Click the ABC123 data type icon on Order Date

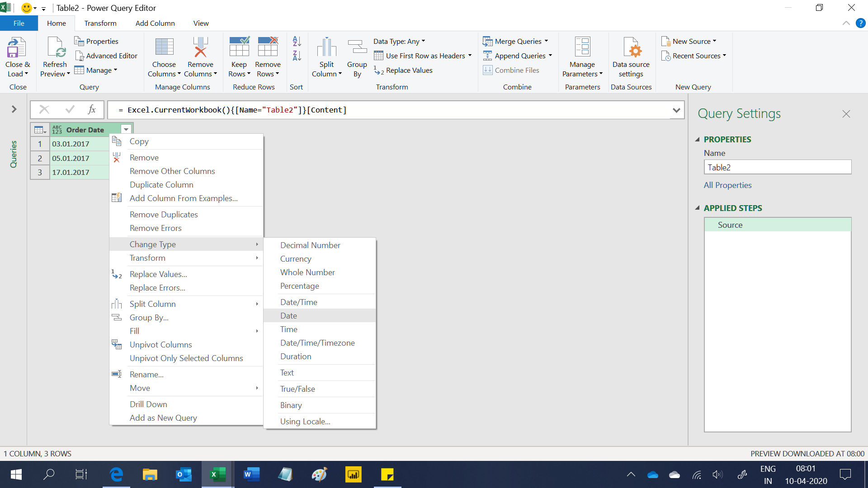[x=57, y=130]
